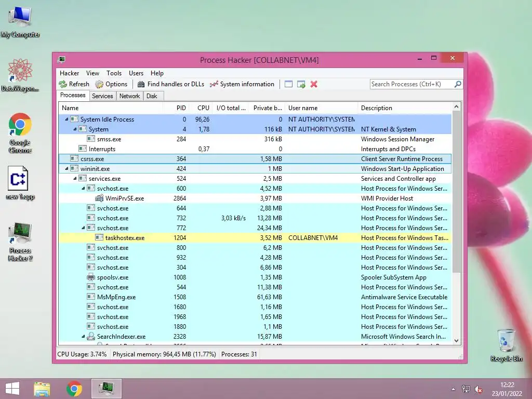532x399 pixels.
Task: Click the clock showing 12:22
Action: [507, 385]
